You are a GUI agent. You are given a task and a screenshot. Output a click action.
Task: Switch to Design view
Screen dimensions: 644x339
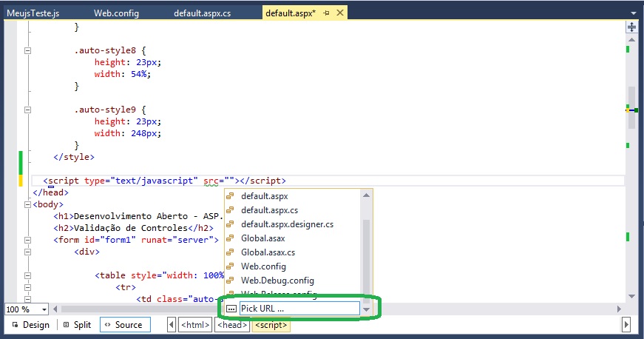coord(30,325)
